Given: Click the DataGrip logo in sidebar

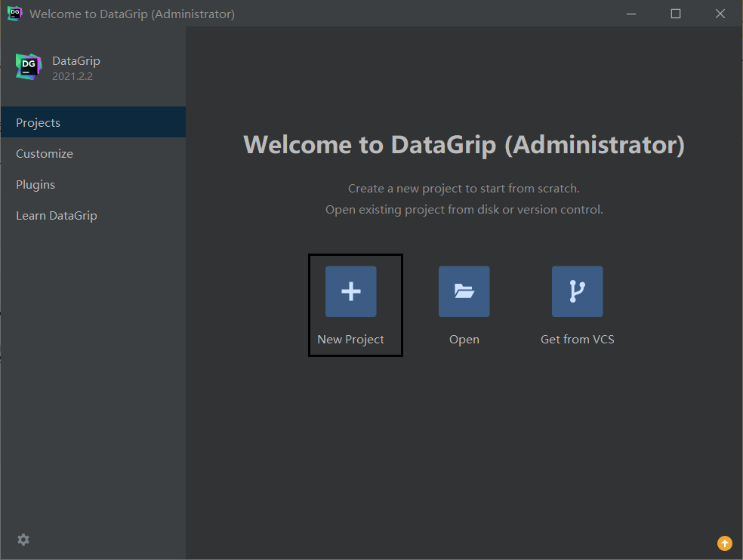Looking at the screenshot, I should [x=29, y=67].
